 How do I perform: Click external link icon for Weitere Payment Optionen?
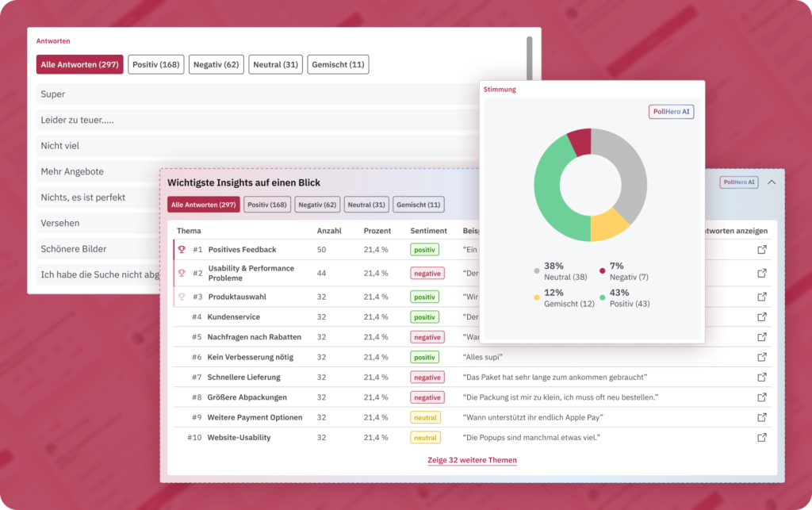762,417
